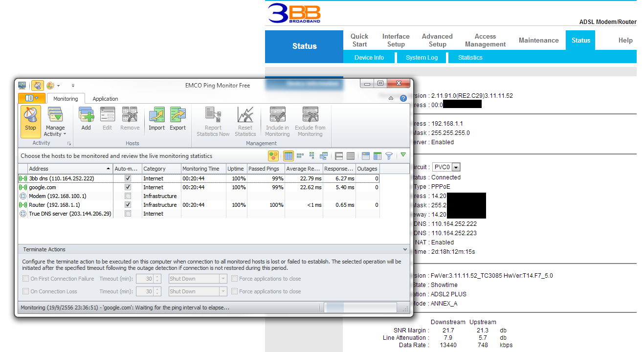Open the orange application menu button
The height and width of the screenshot is (352, 644).
[x=32, y=98]
